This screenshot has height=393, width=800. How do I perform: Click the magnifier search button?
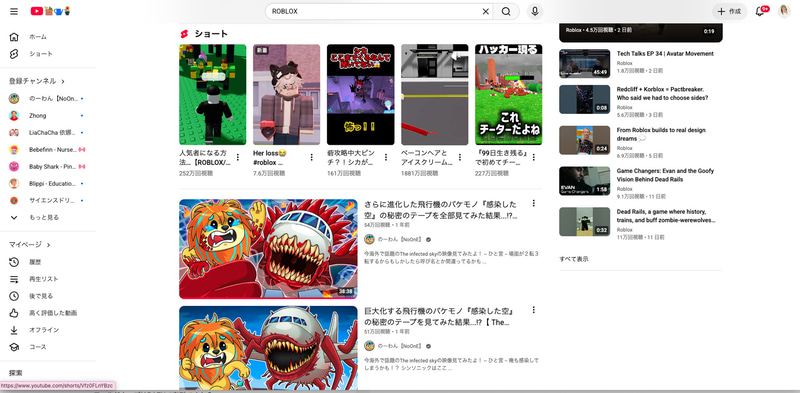coord(506,11)
